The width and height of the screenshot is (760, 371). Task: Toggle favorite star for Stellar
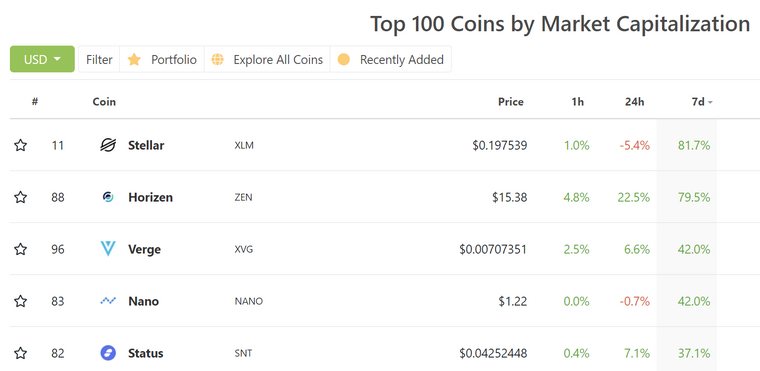[x=20, y=145]
